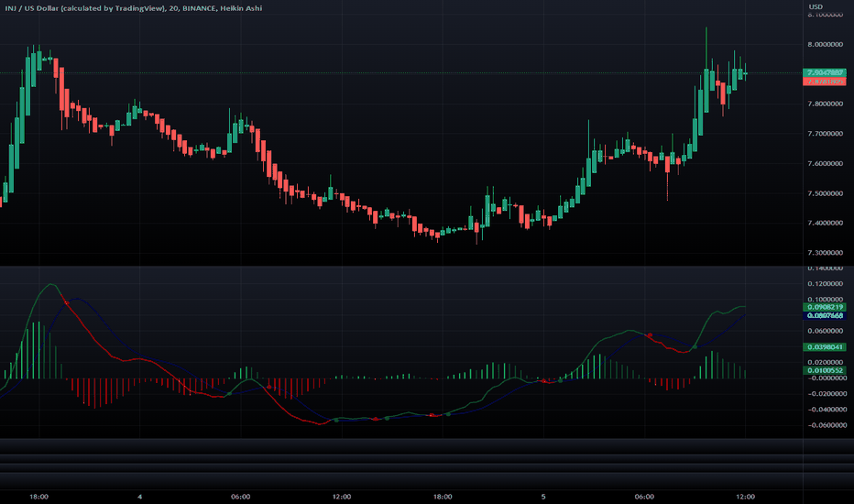Click the 06:00 label right after date 4
Screen dimensions: 854x504
point(241,497)
